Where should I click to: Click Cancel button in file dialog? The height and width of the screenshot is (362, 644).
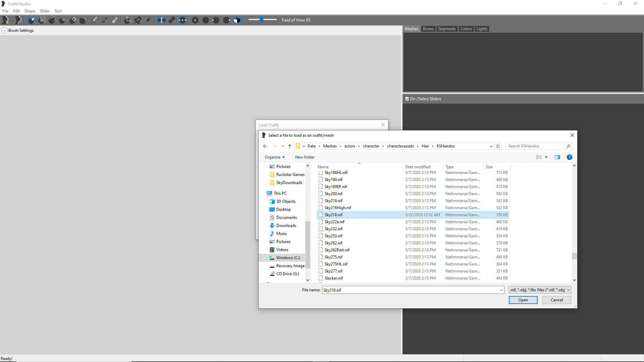click(556, 300)
